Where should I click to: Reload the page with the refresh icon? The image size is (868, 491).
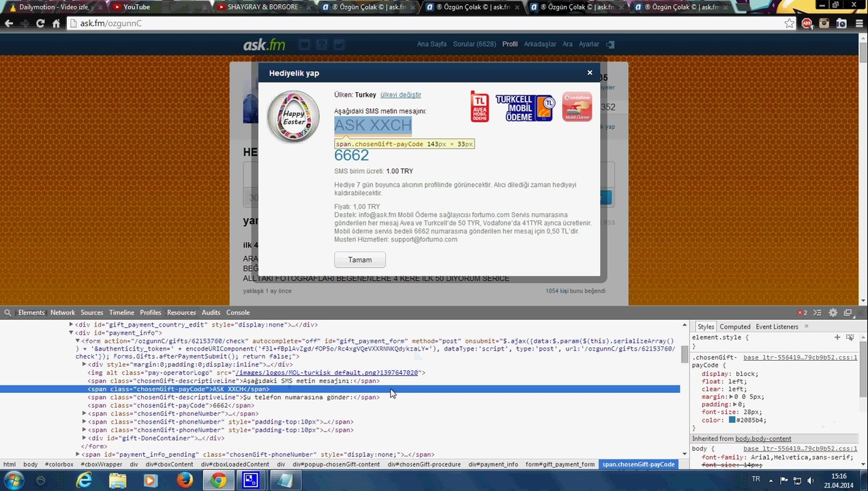[40, 23]
